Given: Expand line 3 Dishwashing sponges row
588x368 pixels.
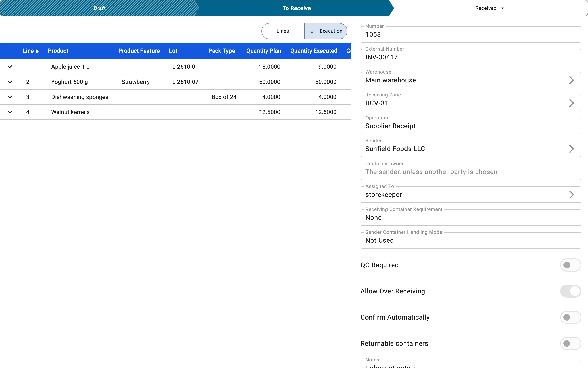Looking at the screenshot, I should (10, 97).
